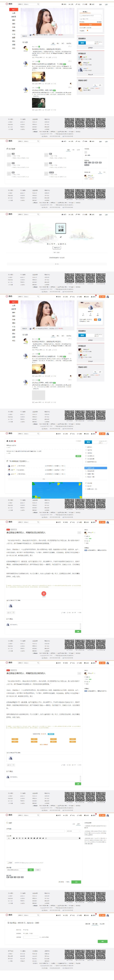Click the search magnifier icon in the topmost header
The image size is (114, 980).
[x=38, y=4]
